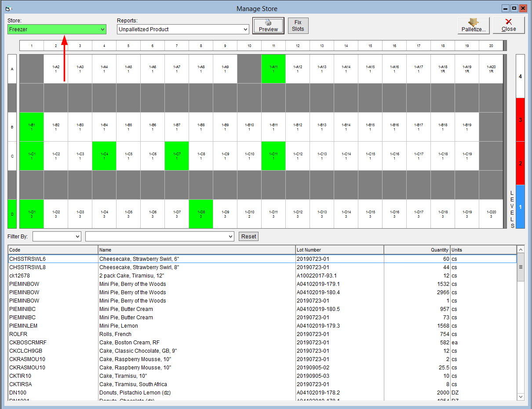Select green slot 1-B1
The image size is (532, 409).
point(32,127)
